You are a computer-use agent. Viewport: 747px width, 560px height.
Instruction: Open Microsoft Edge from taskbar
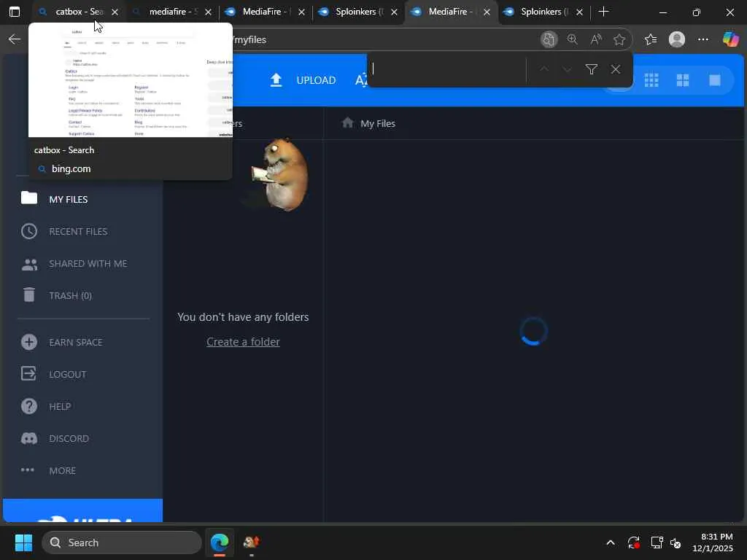point(220,542)
